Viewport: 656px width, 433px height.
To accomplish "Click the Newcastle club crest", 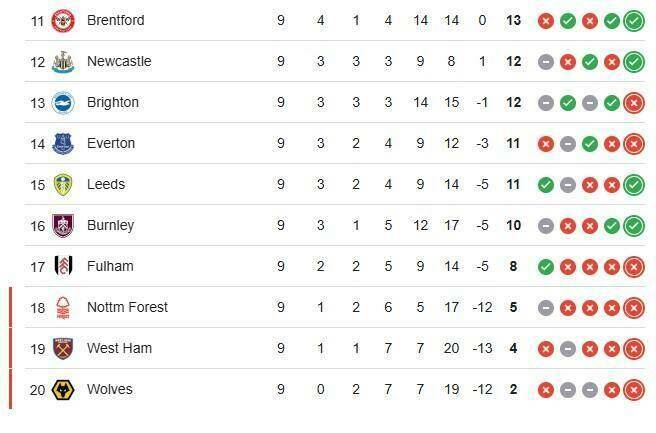I will (63, 61).
